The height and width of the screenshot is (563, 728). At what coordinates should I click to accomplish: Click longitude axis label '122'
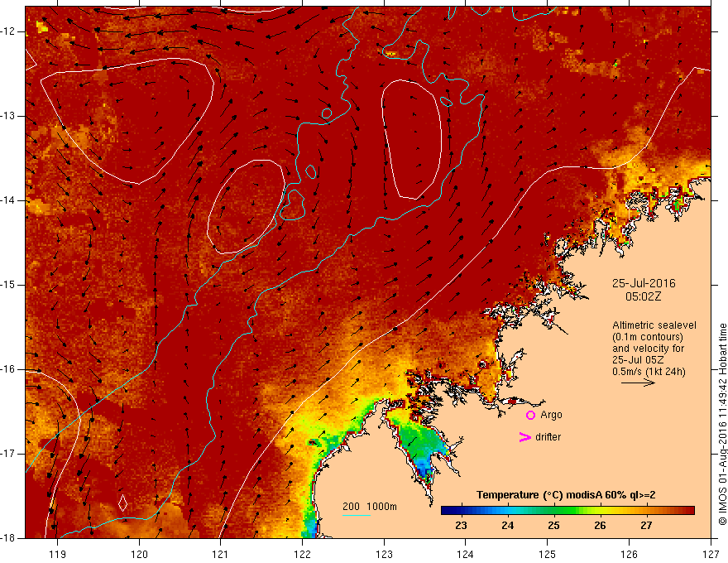(302, 554)
